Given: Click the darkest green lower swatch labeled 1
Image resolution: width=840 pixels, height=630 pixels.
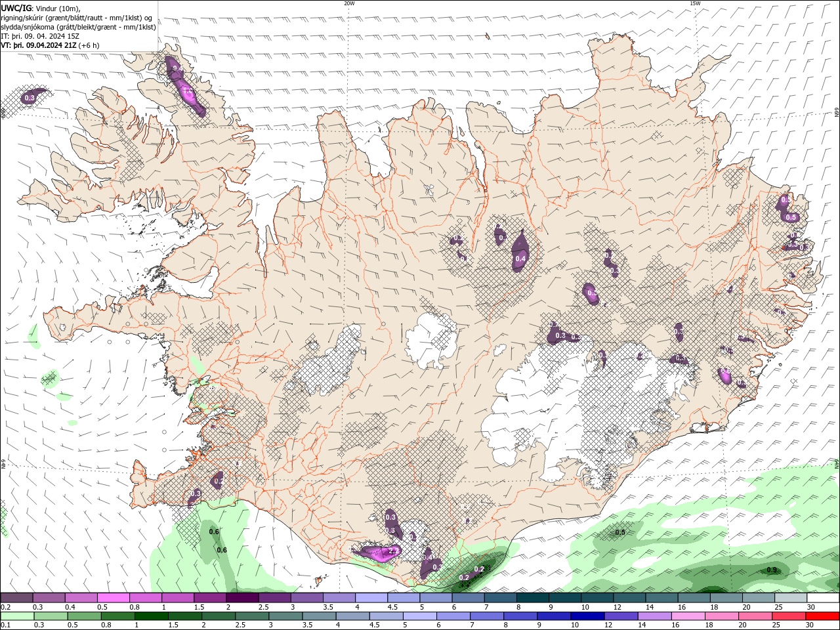Looking at the screenshot, I should click(x=151, y=616).
